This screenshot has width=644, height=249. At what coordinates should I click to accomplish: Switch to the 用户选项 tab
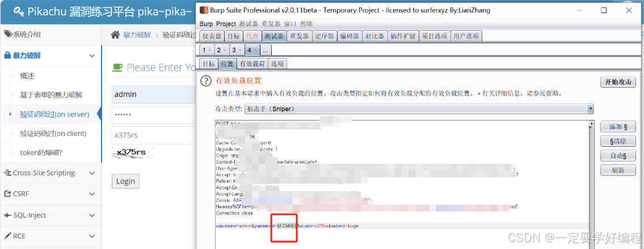click(466, 36)
